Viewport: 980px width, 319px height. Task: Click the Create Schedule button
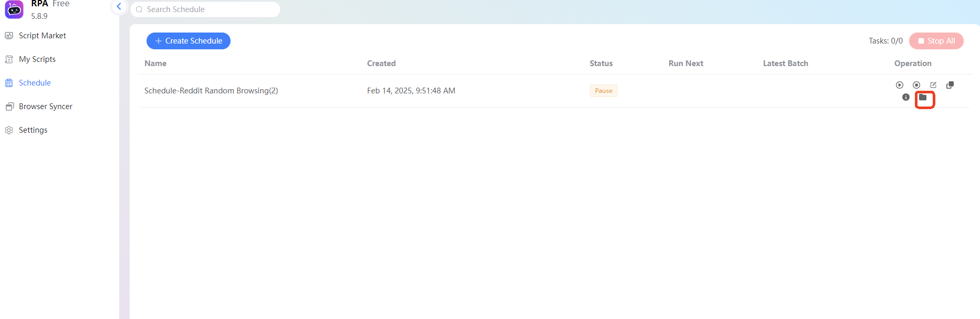click(x=189, y=41)
